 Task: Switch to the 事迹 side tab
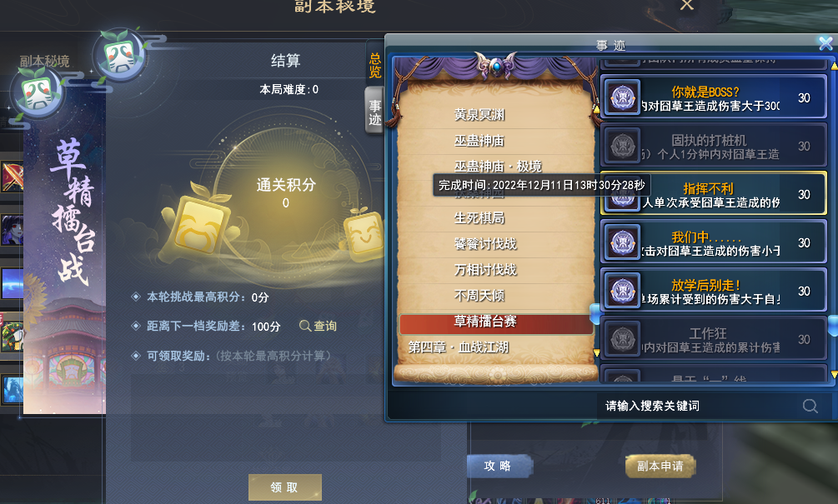point(375,112)
